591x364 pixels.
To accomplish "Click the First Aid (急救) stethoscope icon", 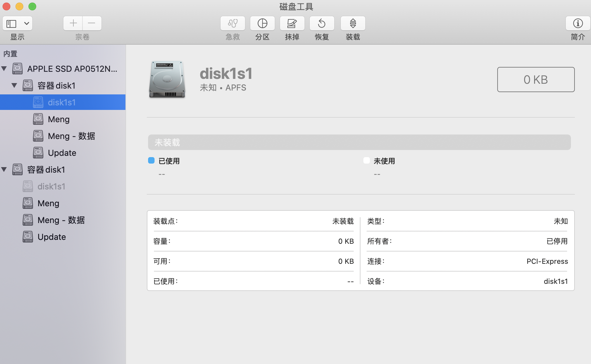I will (232, 23).
